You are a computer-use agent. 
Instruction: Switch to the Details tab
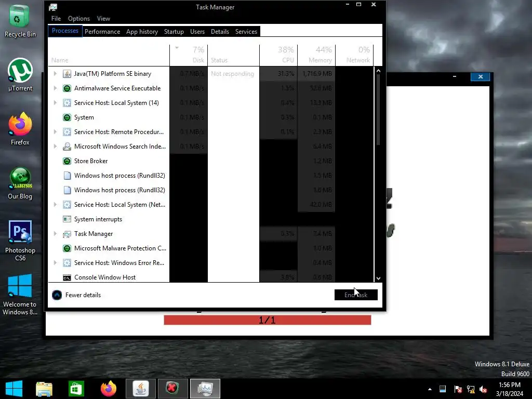(x=220, y=32)
